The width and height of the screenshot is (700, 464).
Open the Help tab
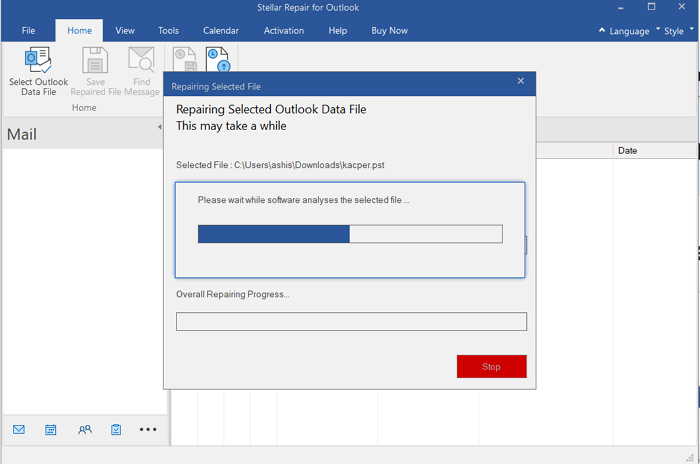(x=338, y=30)
